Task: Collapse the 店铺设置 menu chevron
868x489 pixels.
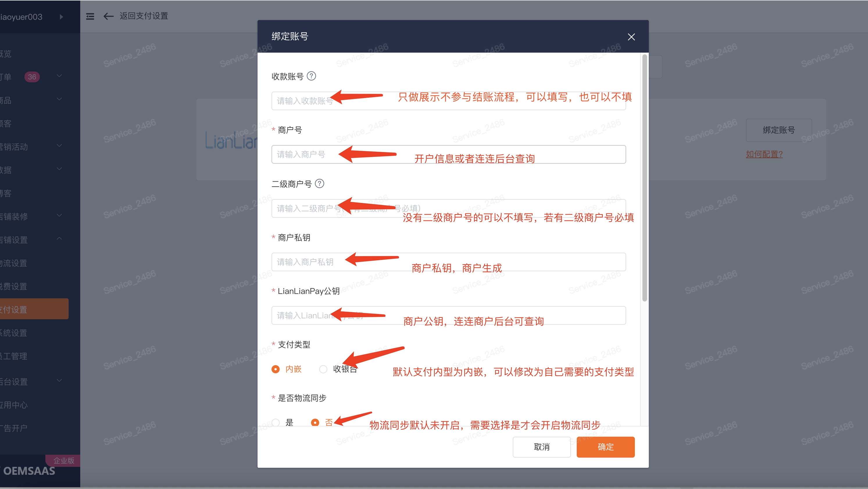Action: [x=59, y=239]
